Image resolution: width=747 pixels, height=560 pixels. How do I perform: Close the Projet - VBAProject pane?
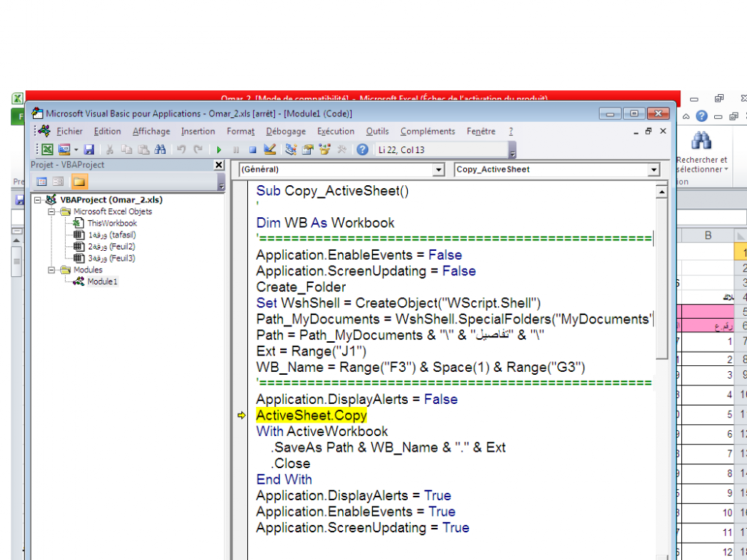click(x=219, y=165)
